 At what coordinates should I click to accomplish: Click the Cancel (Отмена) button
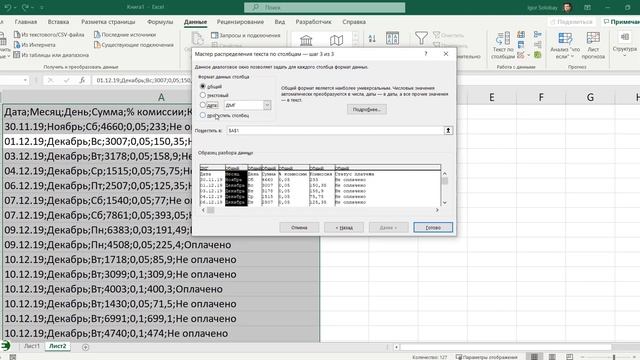(x=299, y=227)
